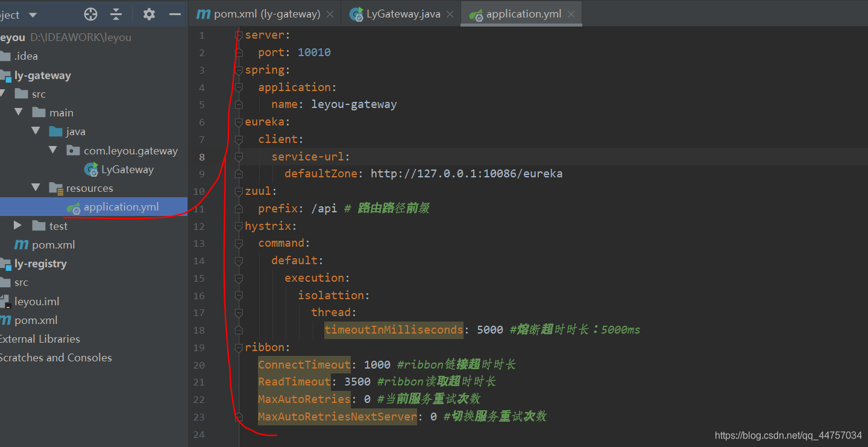Image resolution: width=868 pixels, height=447 pixels.
Task: Click the name value leyou-gateway
Action: point(354,104)
